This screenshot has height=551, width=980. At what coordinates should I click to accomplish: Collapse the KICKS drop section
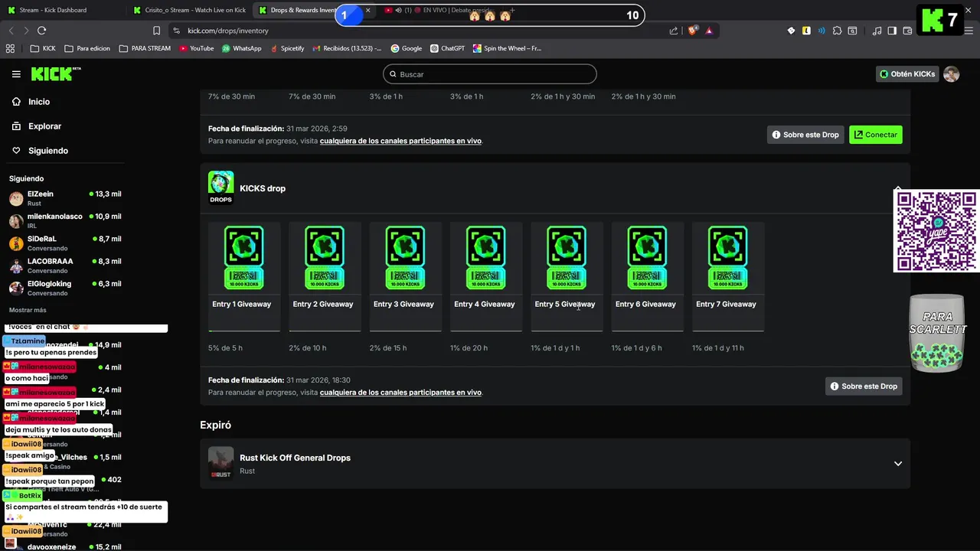coord(898,188)
